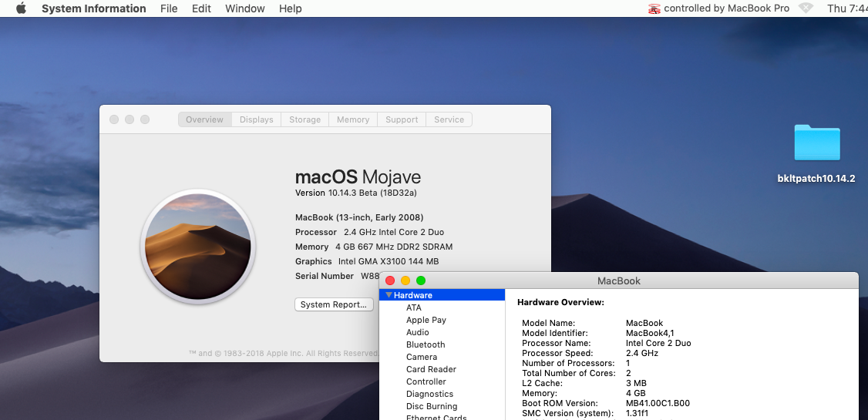This screenshot has height=420, width=868.
Task: Open the File menu
Action: [169, 8]
